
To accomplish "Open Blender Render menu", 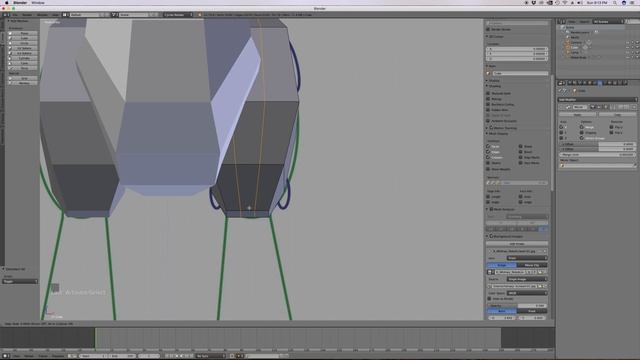I will [27, 15].
